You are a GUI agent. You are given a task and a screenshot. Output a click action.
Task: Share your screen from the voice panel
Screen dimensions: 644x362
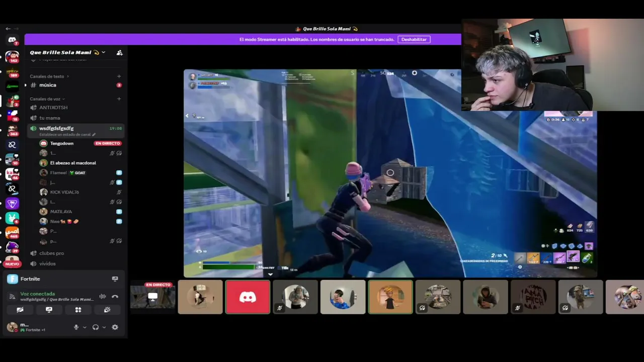pyautogui.click(x=49, y=310)
